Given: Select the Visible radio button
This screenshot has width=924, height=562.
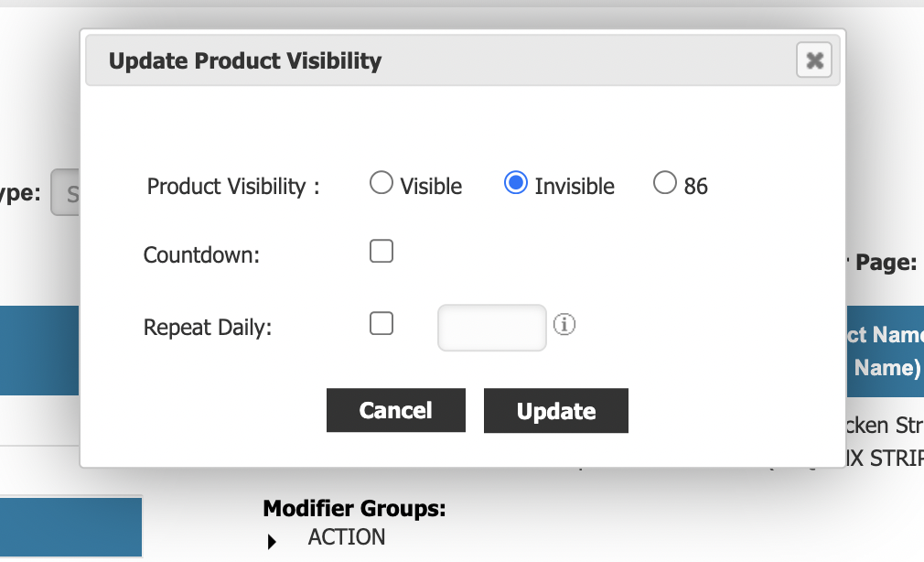Looking at the screenshot, I should (381, 184).
